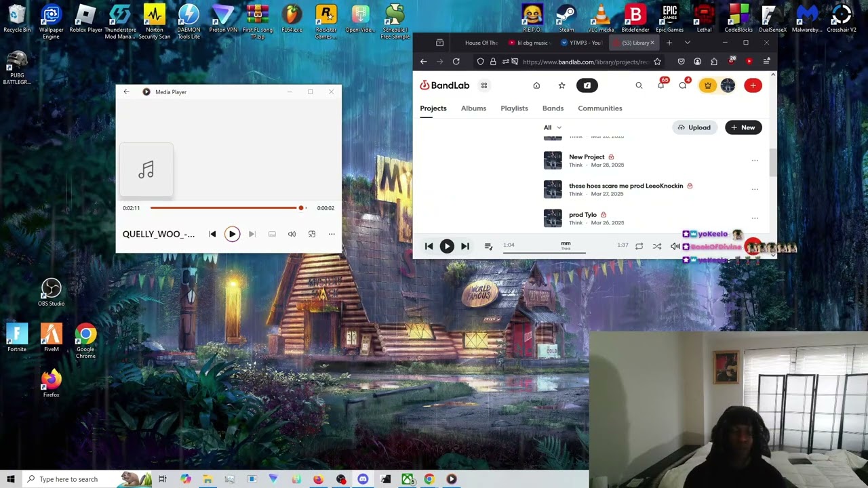Mute the BandLab player volume
Viewport: 868px width, 488px height.
pyautogui.click(x=675, y=246)
